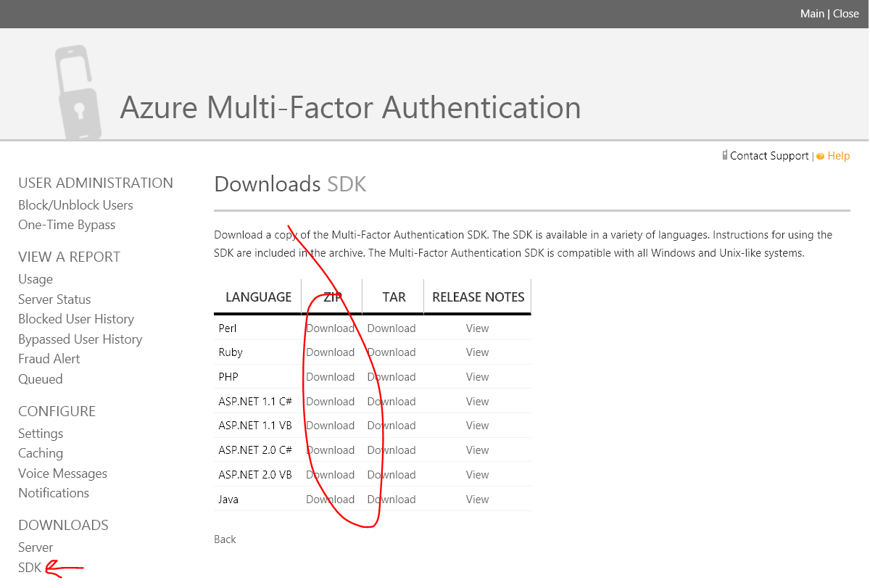The height and width of the screenshot is (588, 870).
Task: Select SDK under Downloads
Action: click(x=30, y=568)
